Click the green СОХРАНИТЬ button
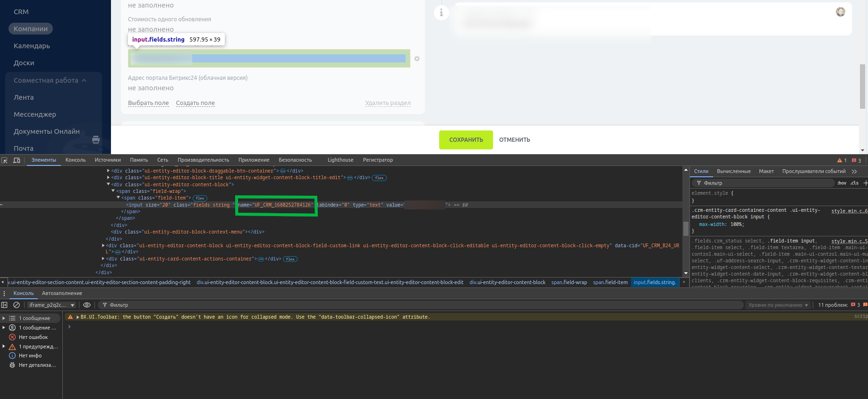This screenshot has height=399, width=868. tap(466, 140)
